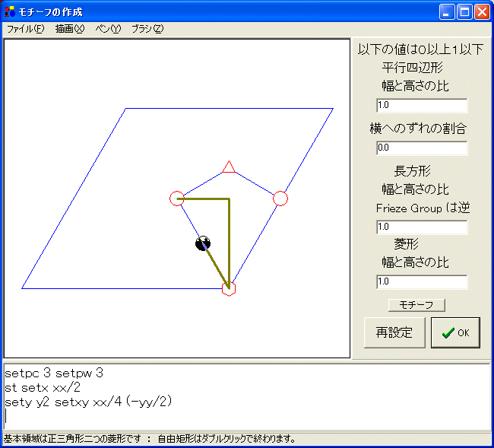
Task: Click the black turtle cursor on canvas
Action: click(203, 243)
